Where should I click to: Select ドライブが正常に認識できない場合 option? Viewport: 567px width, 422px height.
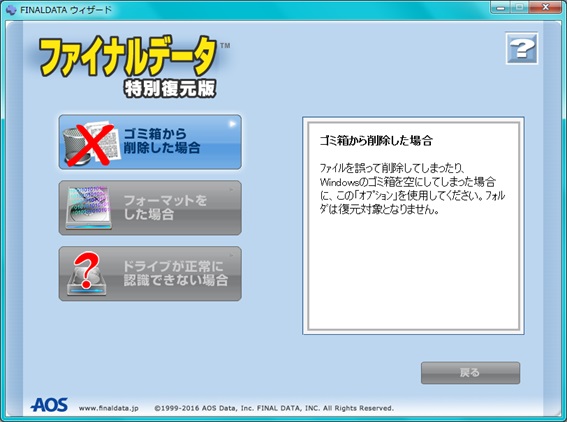point(150,274)
